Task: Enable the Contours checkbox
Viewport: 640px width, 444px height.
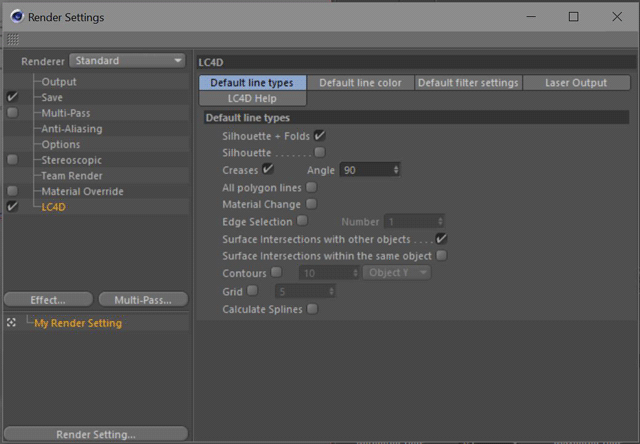Action: pyautogui.click(x=276, y=272)
